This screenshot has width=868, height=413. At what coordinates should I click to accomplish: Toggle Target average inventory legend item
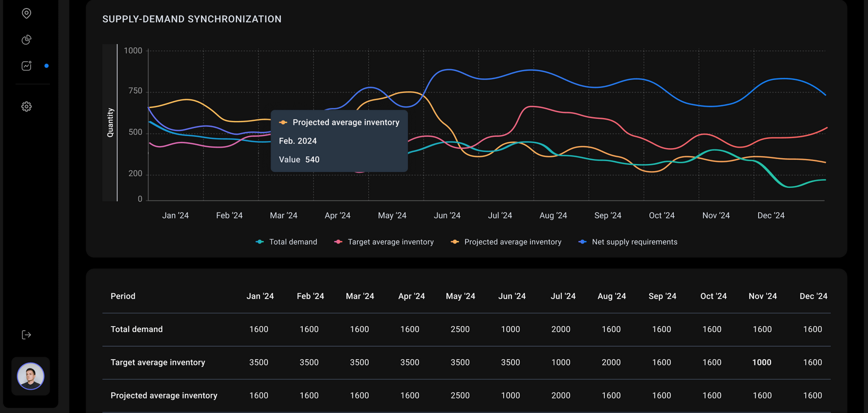(384, 242)
